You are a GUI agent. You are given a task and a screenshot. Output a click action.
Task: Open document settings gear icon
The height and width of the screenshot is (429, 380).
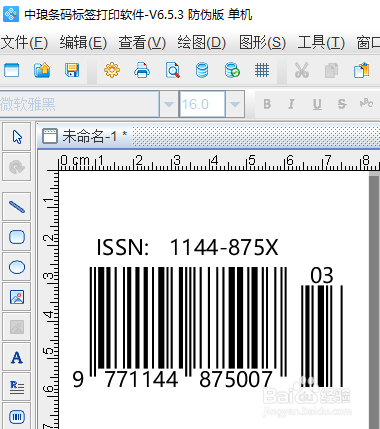[112, 70]
